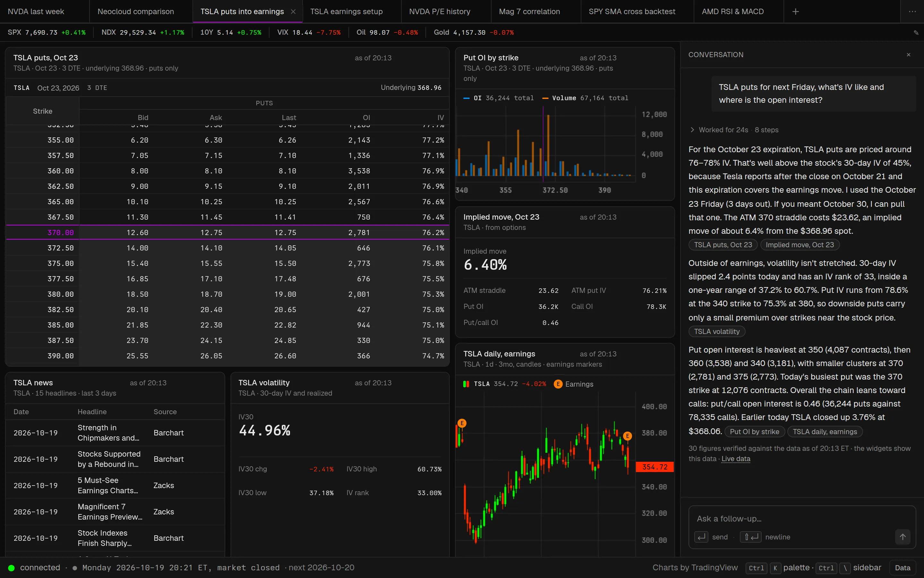Click the ticker strip edit pencil icon
Screen dimensions: 924x578
tap(916, 32)
